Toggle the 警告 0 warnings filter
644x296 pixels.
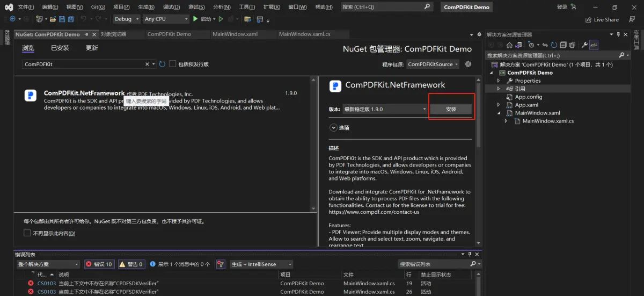tap(131, 264)
